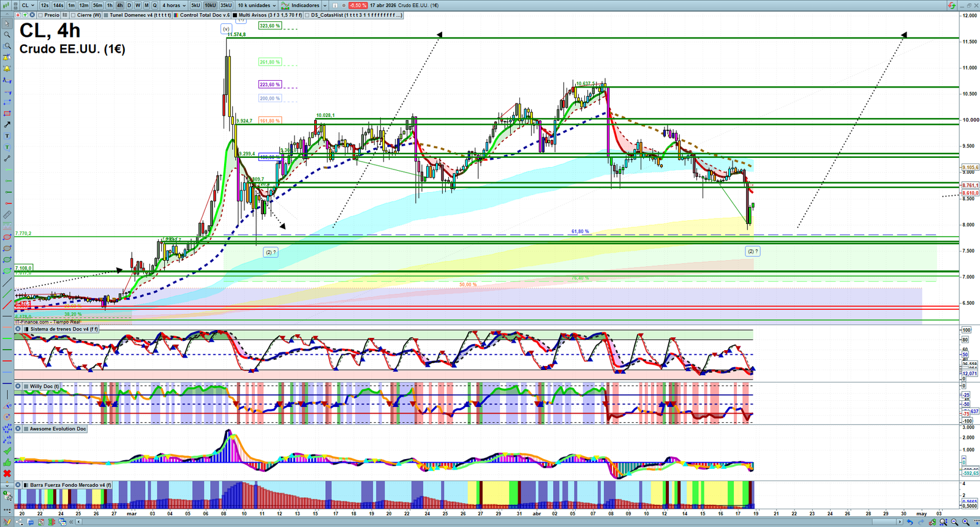Switch to the 1h timeframe
980x527 pixels.
point(110,6)
